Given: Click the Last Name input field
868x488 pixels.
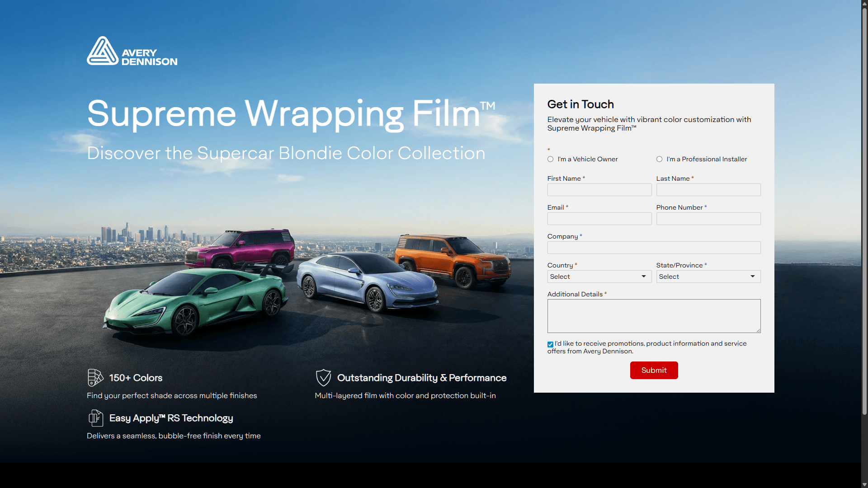Looking at the screenshot, I should (x=708, y=190).
